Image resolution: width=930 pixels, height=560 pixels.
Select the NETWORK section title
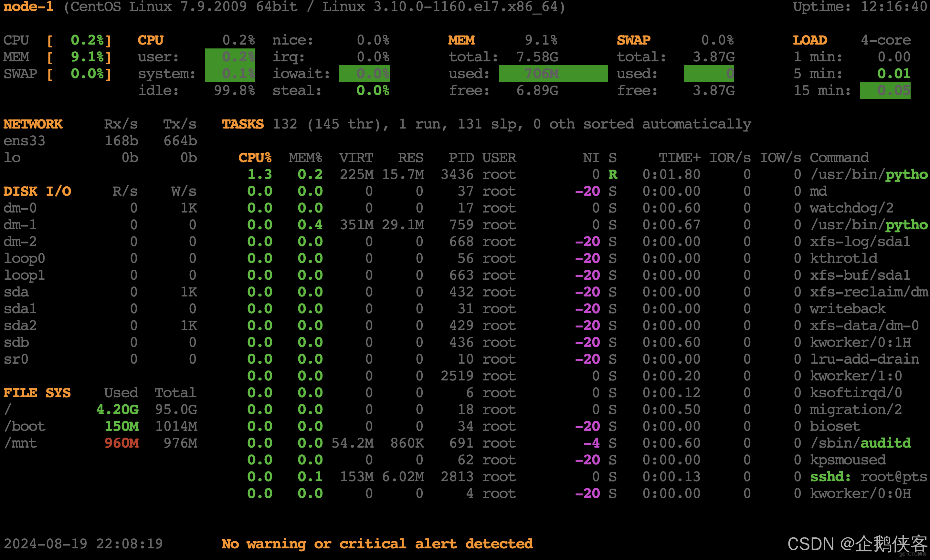coord(33,124)
